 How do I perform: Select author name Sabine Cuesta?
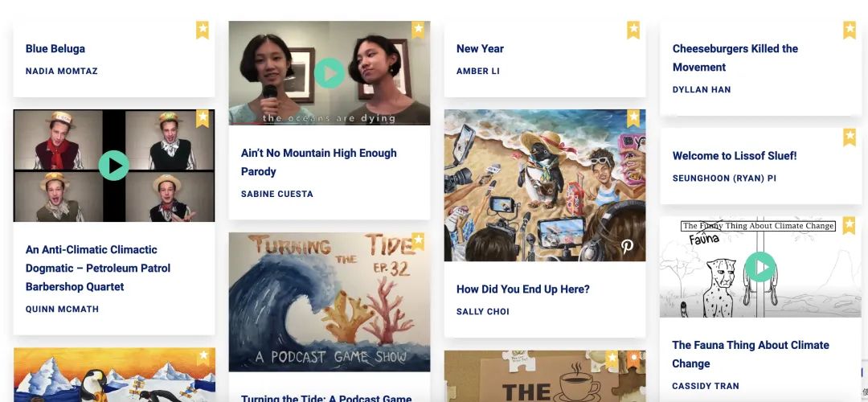tap(276, 194)
